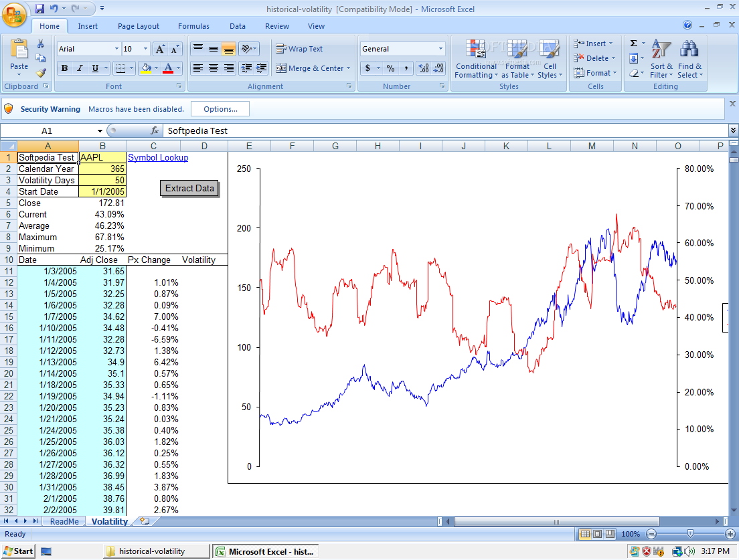Increase the cell indent
The image size is (739, 560).
[261, 68]
